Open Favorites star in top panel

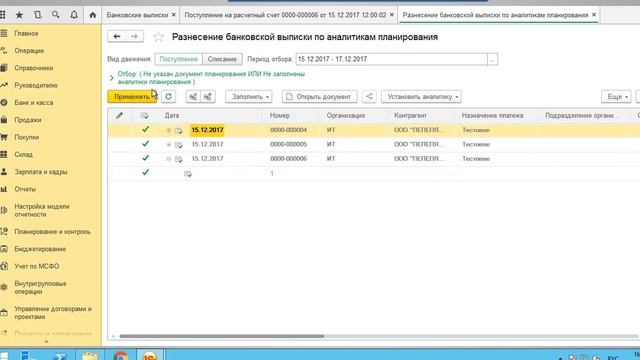point(19,15)
